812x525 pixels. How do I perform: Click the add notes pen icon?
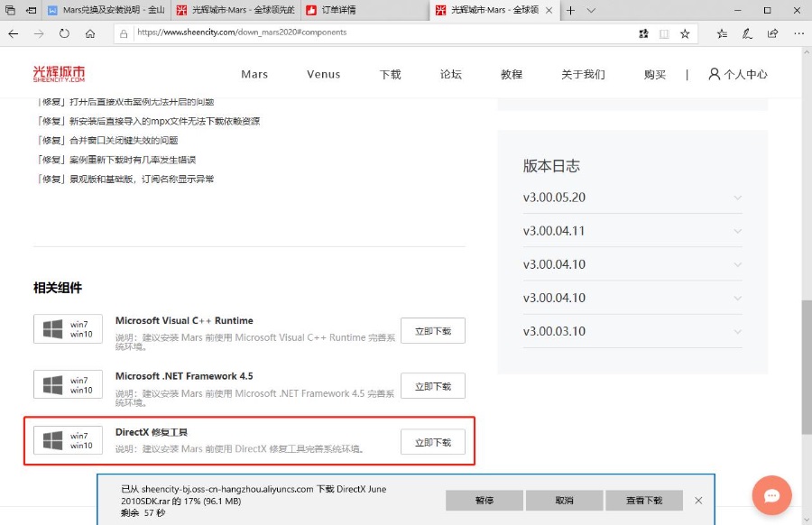click(x=747, y=33)
